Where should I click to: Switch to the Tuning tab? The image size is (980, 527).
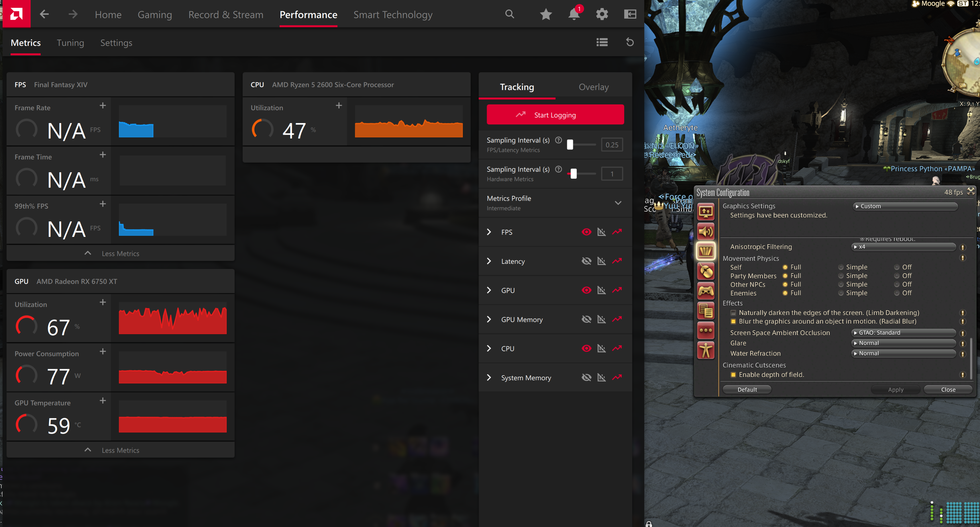[70, 43]
